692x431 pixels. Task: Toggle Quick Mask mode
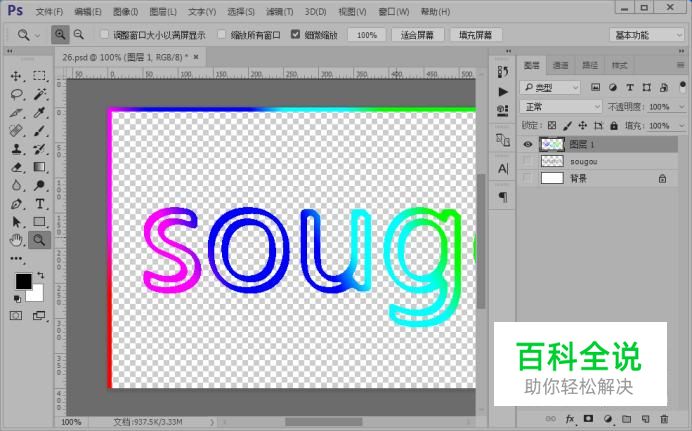click(16, 315)
